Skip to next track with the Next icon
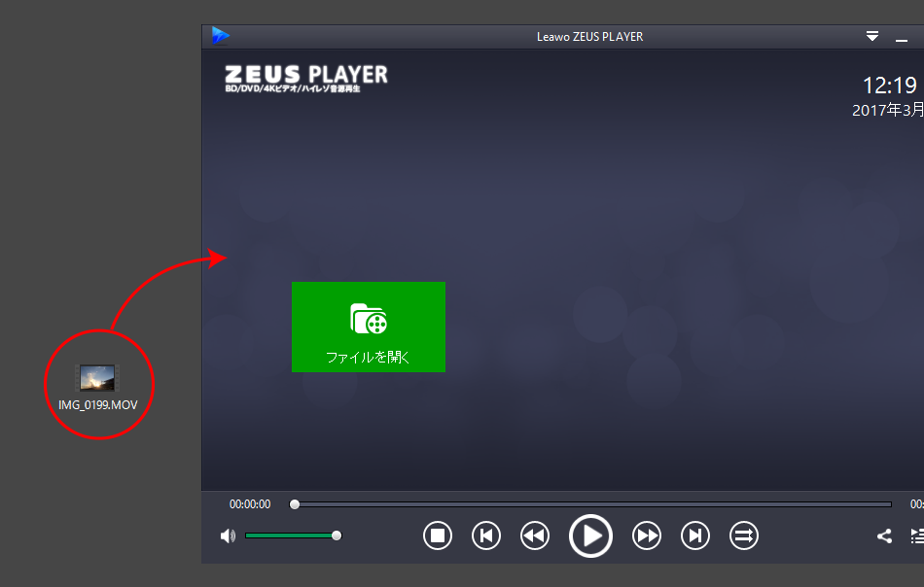 click(x=695, y=535)
